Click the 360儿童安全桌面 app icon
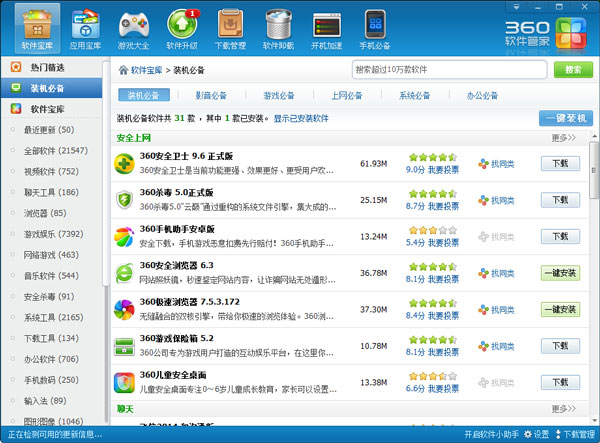600x443 pixels. click(x=124, y=383)
